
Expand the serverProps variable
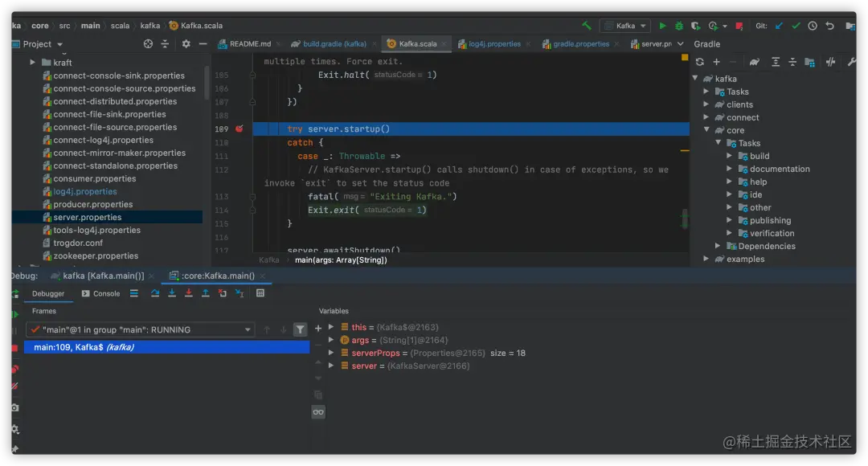tap(331, 353)
